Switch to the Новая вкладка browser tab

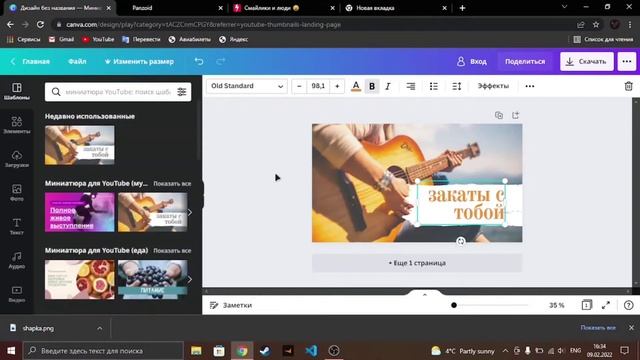[x=395, y=8]
